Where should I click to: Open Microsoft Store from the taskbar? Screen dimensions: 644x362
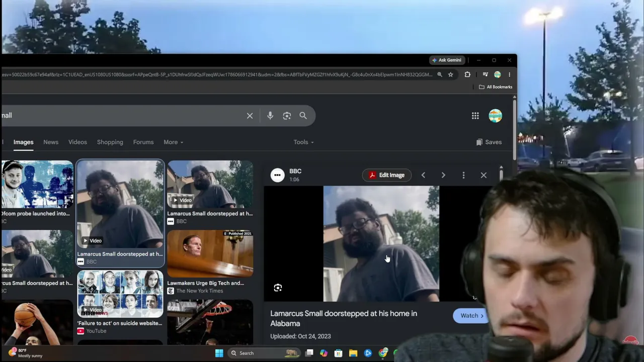(x=338, y=353)
